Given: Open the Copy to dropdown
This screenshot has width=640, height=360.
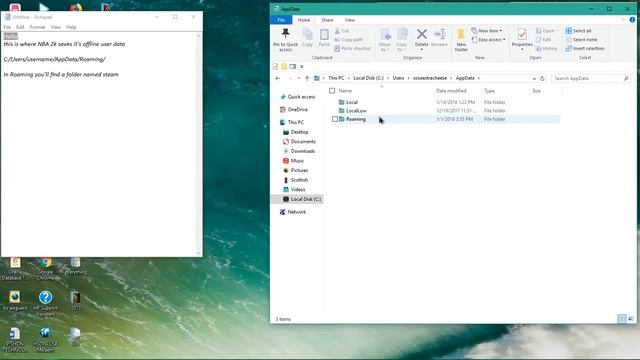Looking at the screenshot, I should pos(402,40).
